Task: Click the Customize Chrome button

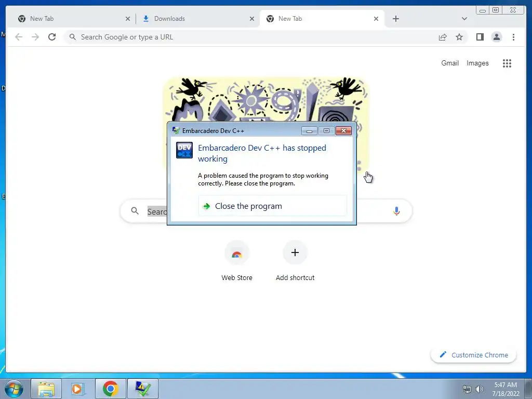Action: tap(474, 355)
